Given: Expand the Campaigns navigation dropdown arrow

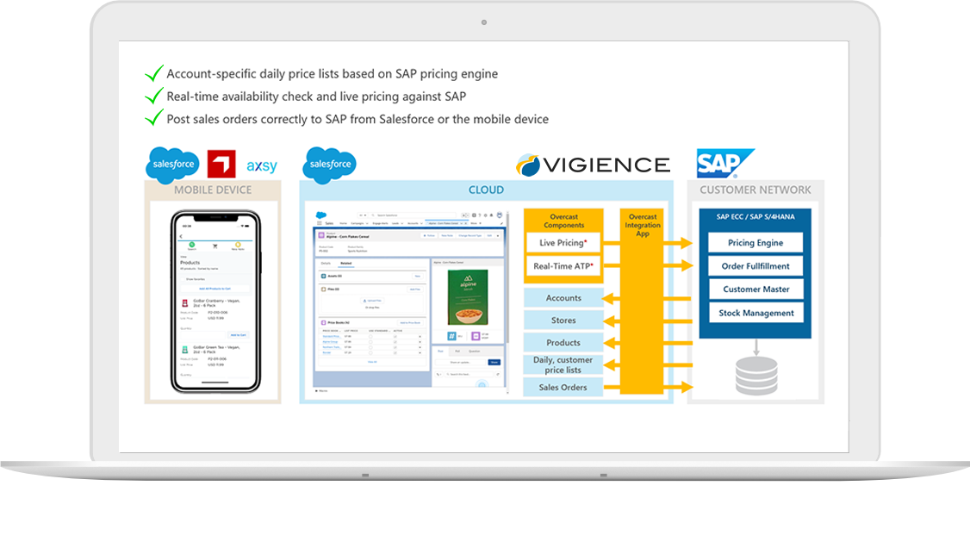Looking at the screenshot, I should tap(368, 223).
